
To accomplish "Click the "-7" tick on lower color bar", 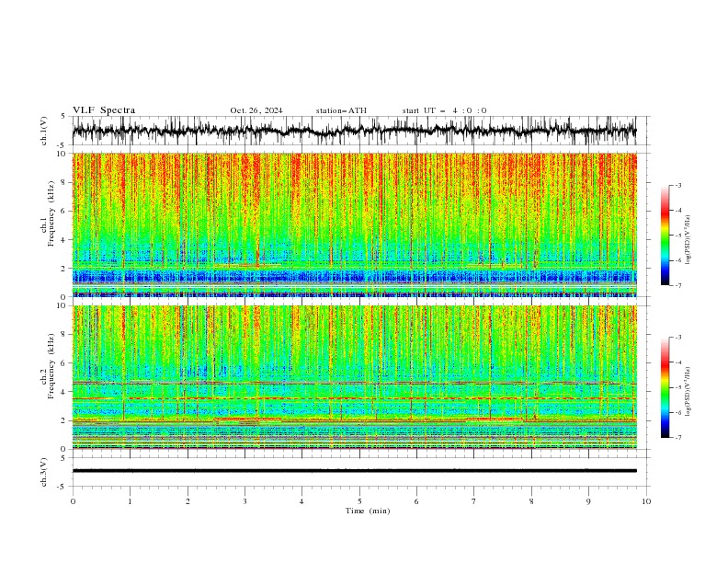I will [677, 438].
